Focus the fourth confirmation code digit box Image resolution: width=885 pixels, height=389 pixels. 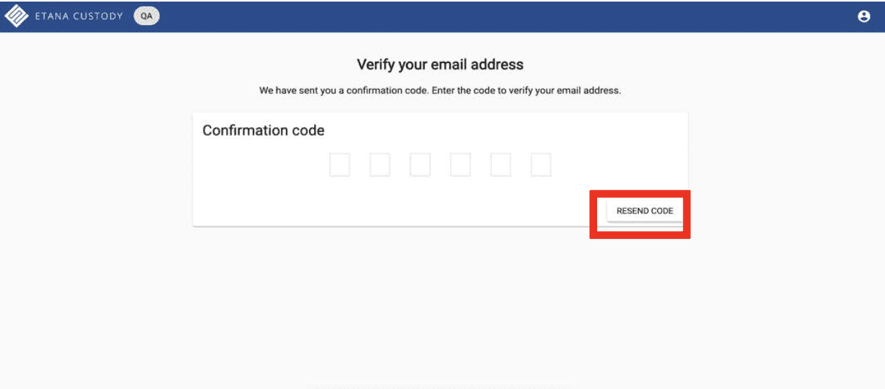(461, 165)
